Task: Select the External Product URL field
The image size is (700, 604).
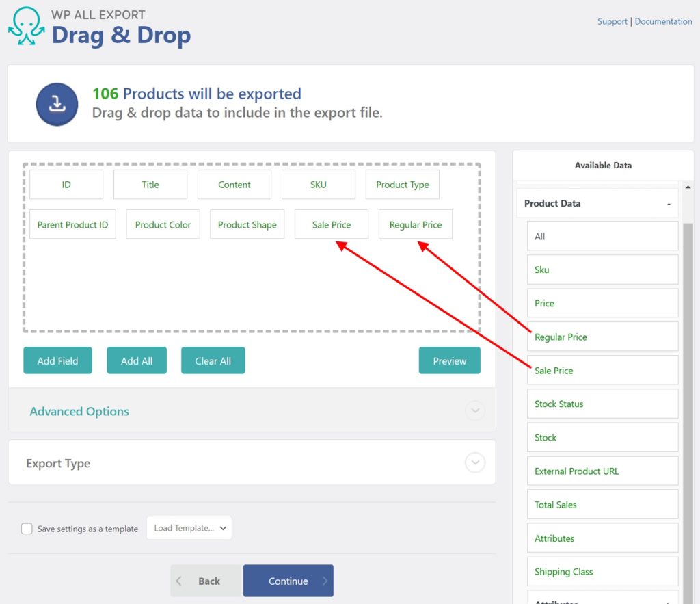Action: (x=602, y=471)
